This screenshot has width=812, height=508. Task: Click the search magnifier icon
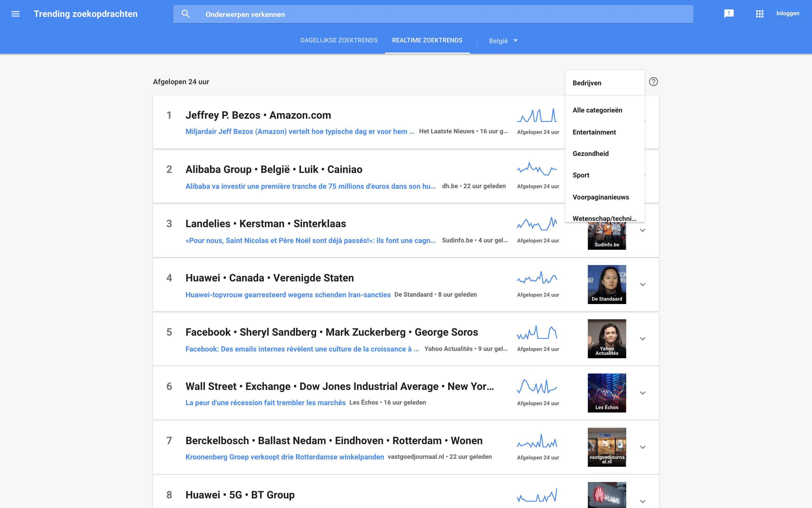(x=185, y=14)
